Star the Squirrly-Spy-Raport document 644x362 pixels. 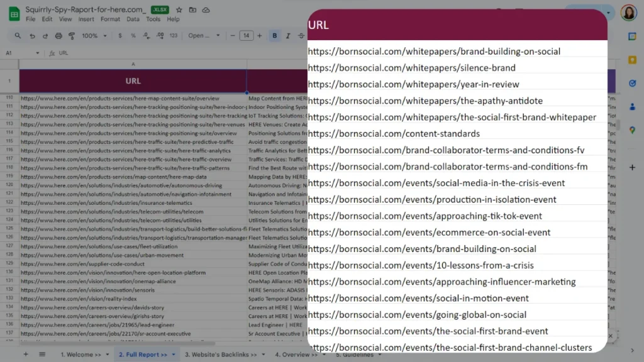tap(179, 10)
